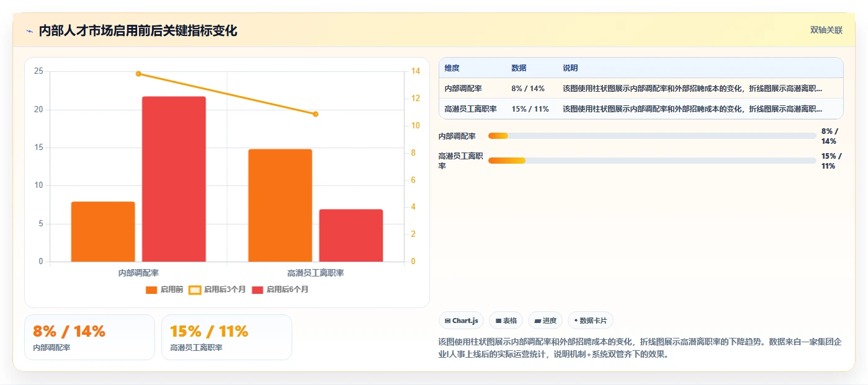Select the Chart.js tag chip
868x385 pixels.
pyautogui.click(x=461, y=321)
